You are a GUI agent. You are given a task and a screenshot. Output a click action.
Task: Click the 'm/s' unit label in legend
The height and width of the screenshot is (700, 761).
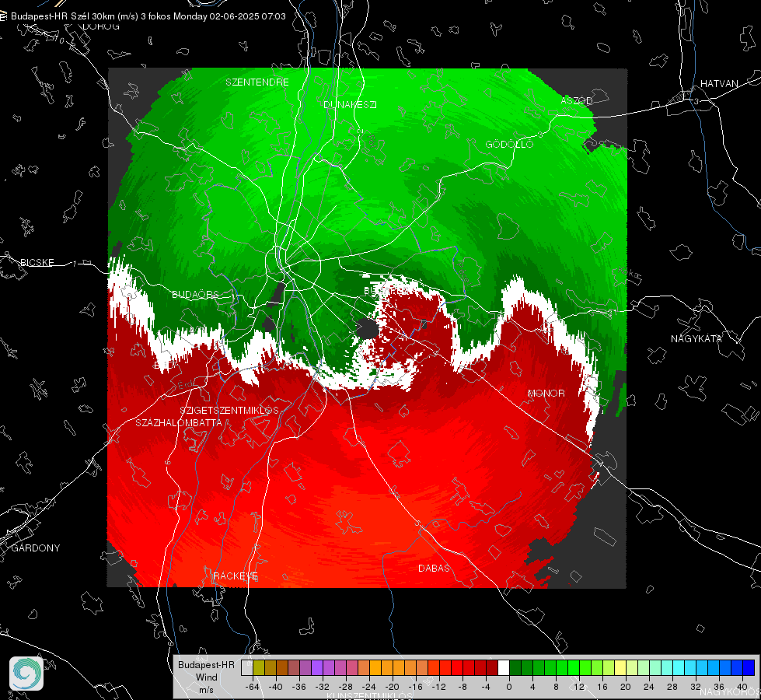(206, 690)
